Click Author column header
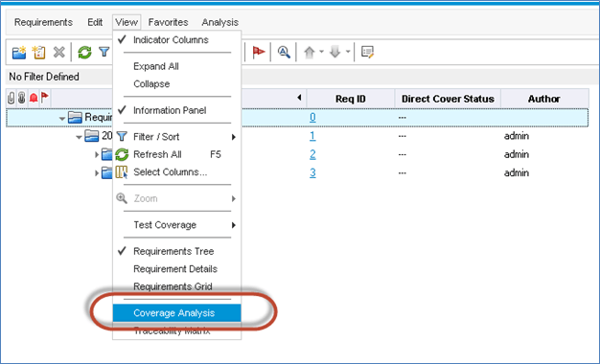Screen dimensions: 600x364 point(544,99)
